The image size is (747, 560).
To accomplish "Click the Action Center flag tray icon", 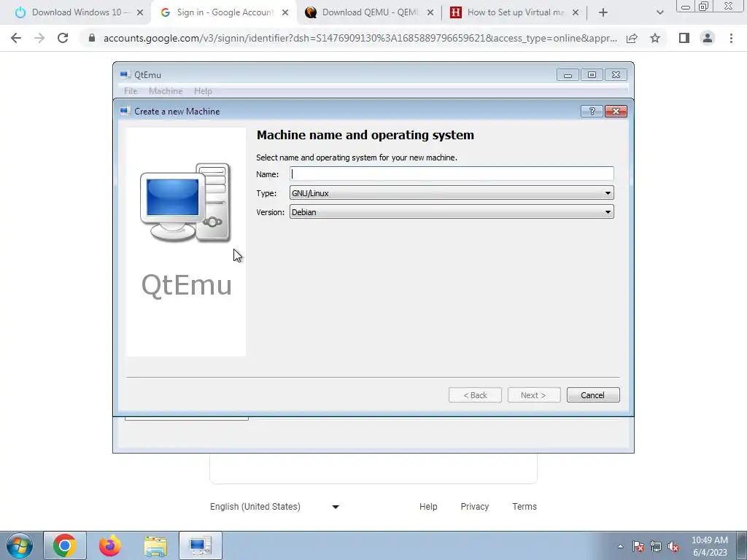I will tap(638, 547).
